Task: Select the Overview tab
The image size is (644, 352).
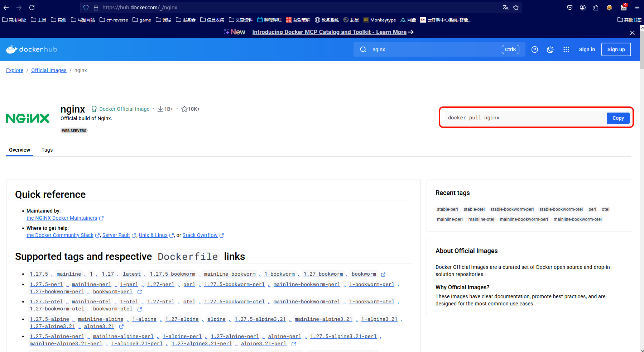Action: tap(19, 150)
